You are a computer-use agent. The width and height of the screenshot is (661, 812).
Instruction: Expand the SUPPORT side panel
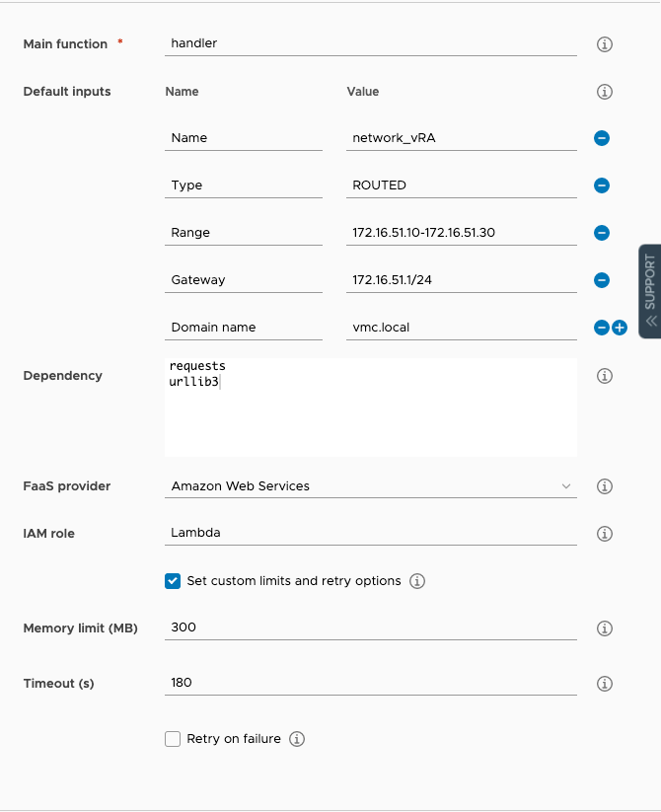[649, 291]
